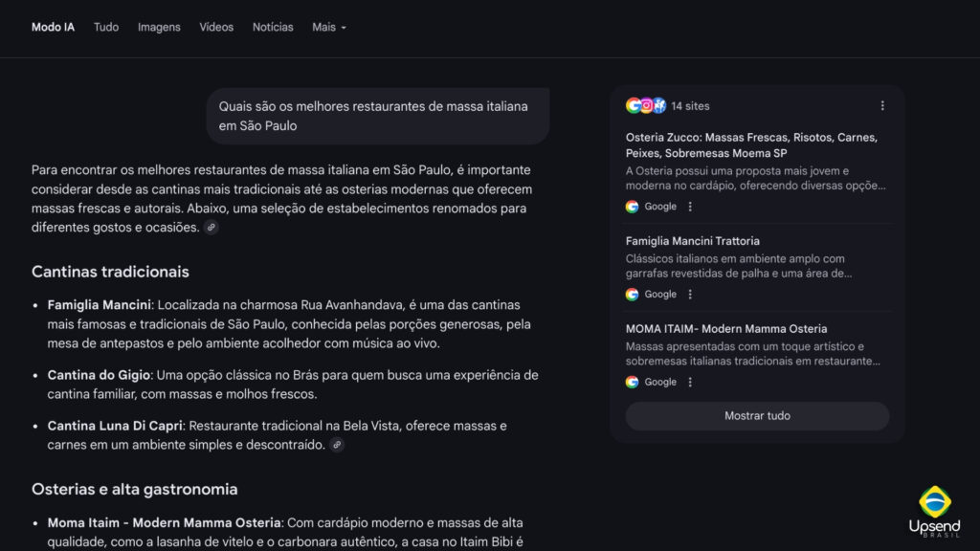The image size is (980, 551).
Task: Click the query bubble about São Paulo restaurants
Action: click(x=378, y=116)
